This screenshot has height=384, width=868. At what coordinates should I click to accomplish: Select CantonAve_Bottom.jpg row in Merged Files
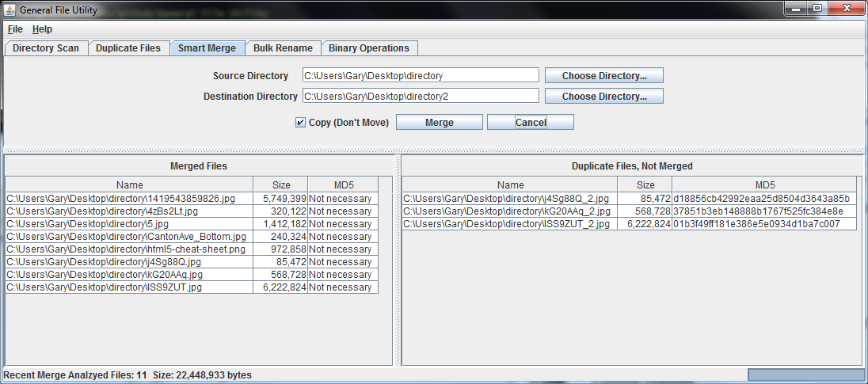point(128,237)
